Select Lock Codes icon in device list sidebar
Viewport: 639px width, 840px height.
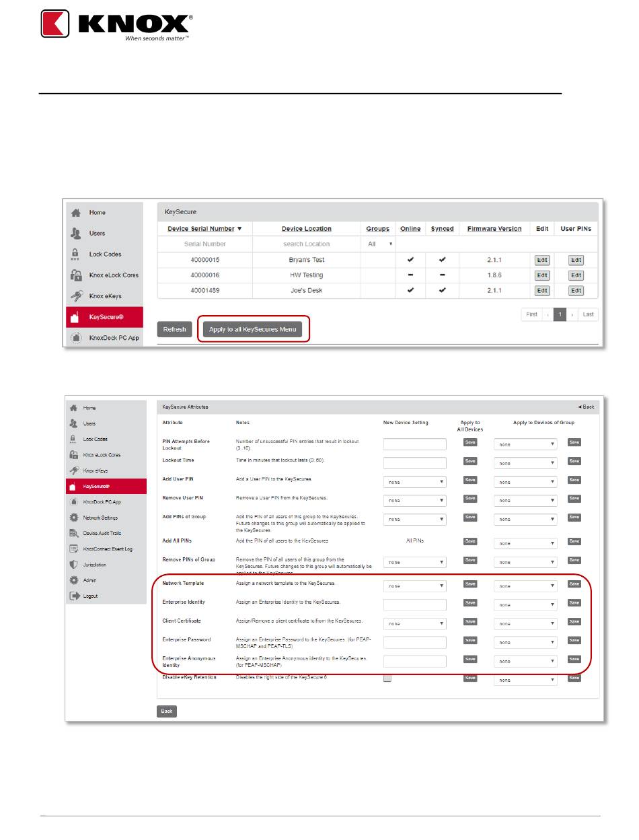76,254
